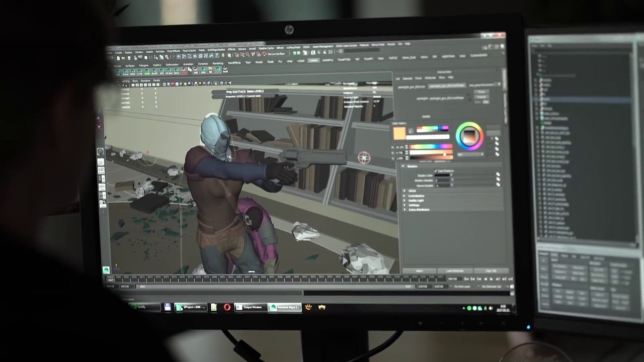644x362 pixels.
Task: Click the gun manipulator handle in viewport
Action: pyautogui.click(x=364, y=158)
